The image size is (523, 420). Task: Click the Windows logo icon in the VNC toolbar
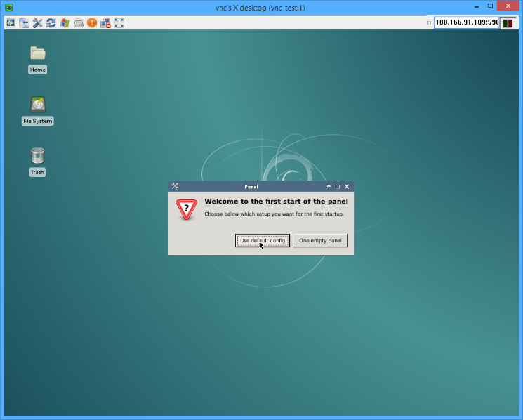pos(65,22)
